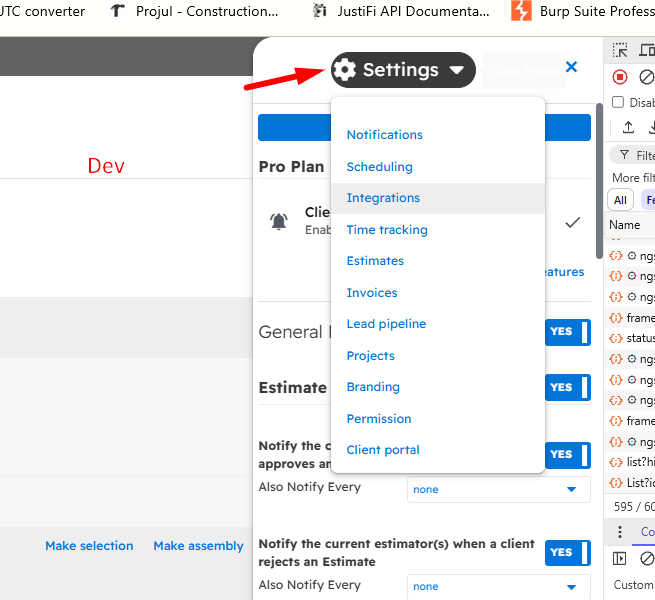
Task: Select Notifications from Settings menu
Action: [x=384, y=135]
